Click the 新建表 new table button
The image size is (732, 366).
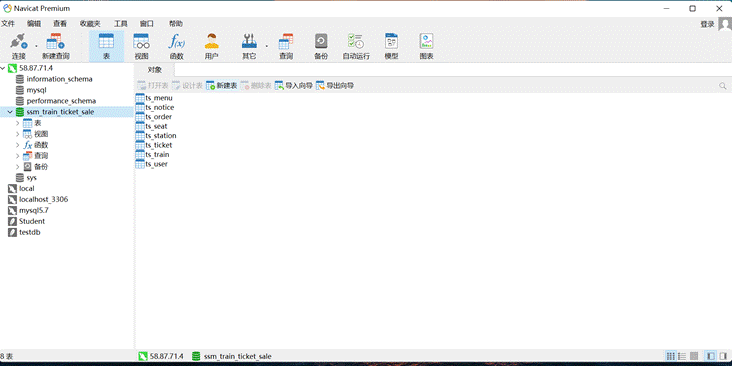click(x=222, y=86)
